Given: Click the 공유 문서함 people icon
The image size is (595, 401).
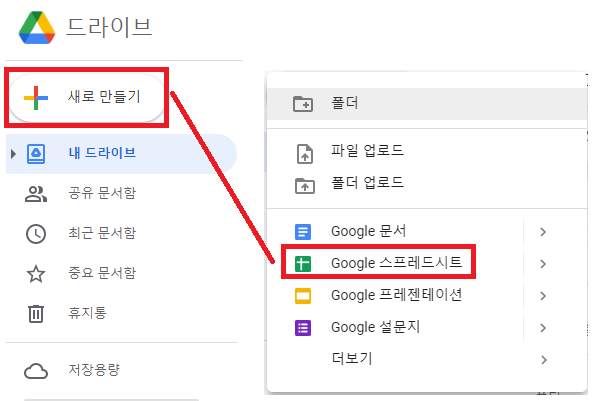Looking at the screenshot, I should coord(36,194).
